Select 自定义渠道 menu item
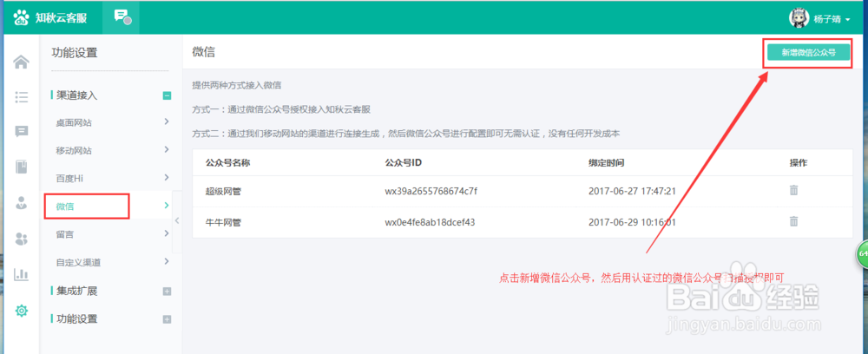868x354 pixels. pos(79,262)
